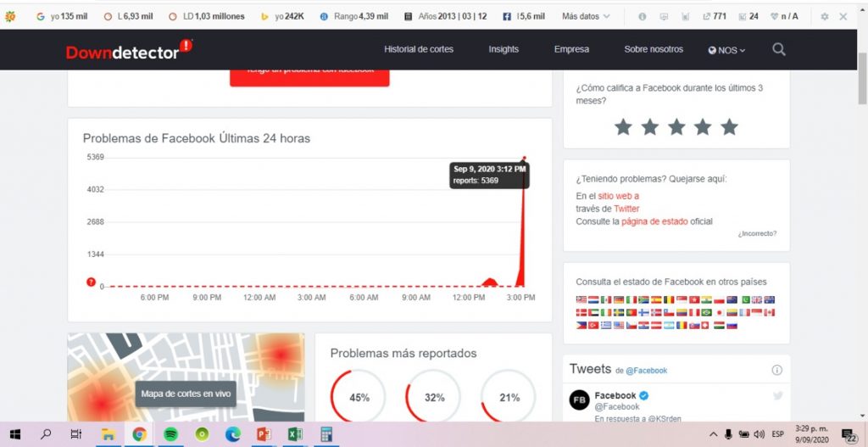The width and height of the screenshot is (868, 447).
Task: Open the @Facebook Tweets header link
Action: [647, 371]
